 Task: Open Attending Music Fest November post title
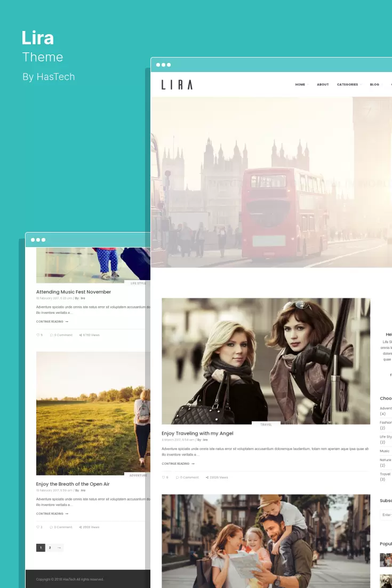coord(74,292)
